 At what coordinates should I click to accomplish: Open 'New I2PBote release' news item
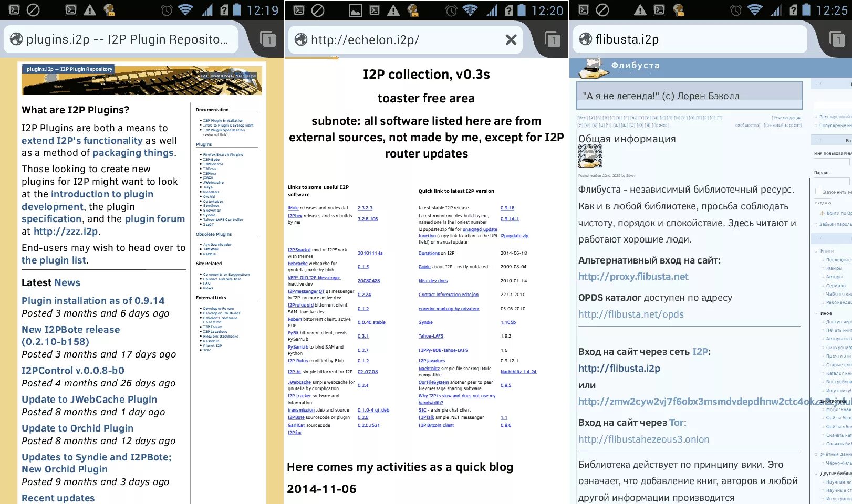pyautogui.click(x=71, y=335)
